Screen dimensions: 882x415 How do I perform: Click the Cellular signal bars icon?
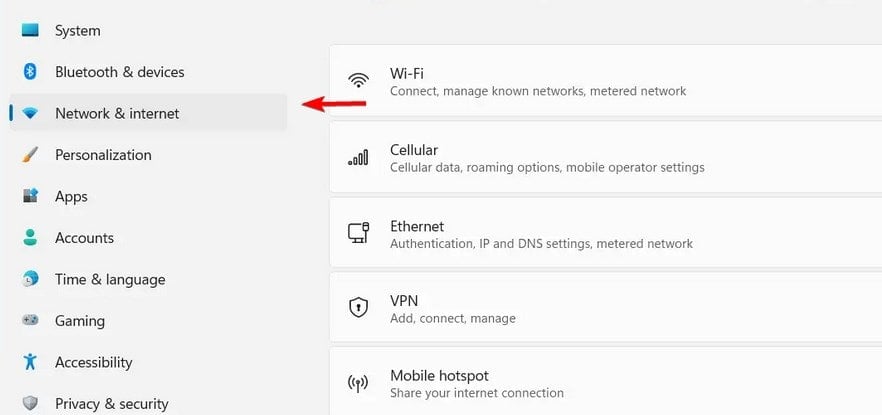(x=358, y=157)
